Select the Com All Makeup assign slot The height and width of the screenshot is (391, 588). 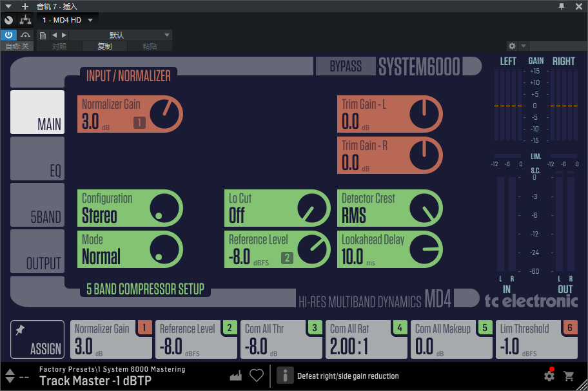click(451, 339)
